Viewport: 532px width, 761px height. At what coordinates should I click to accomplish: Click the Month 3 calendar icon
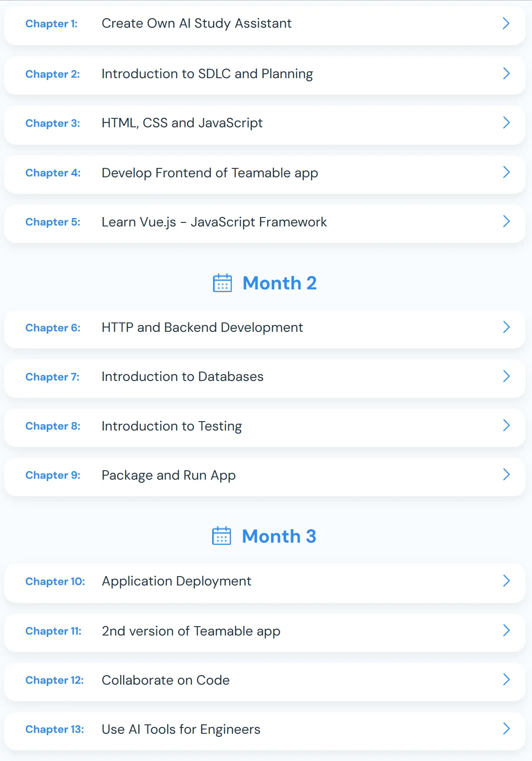[x=222, y=535]
